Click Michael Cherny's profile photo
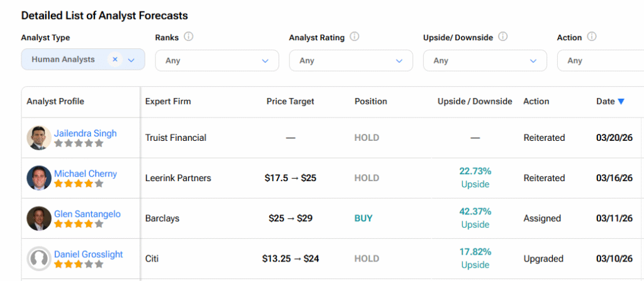The image size is (644, 281). pos(39,178)
